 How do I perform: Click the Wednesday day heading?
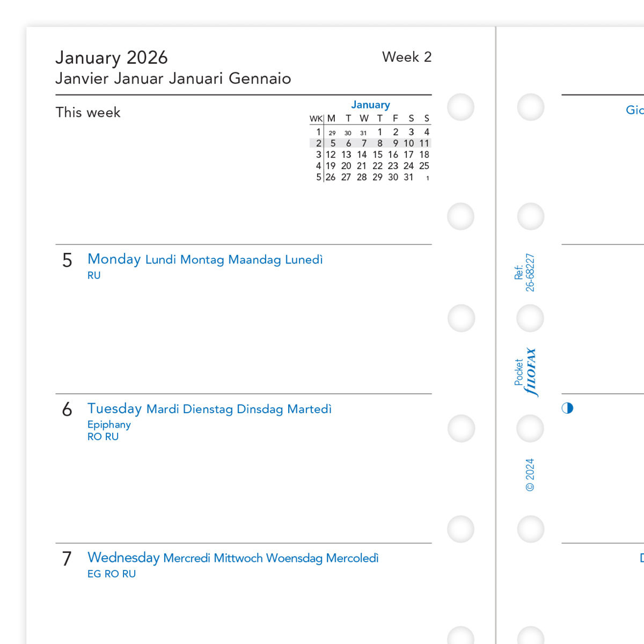(123, 558)
